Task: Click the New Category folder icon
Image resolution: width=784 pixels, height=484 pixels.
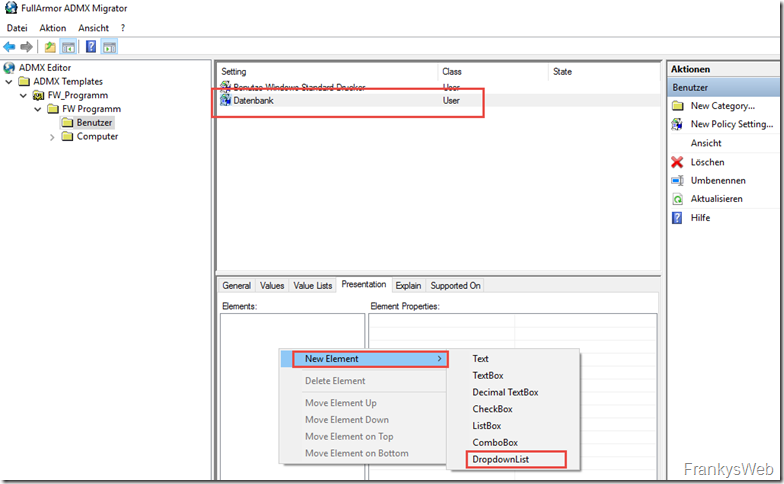Action: (678, 106)
